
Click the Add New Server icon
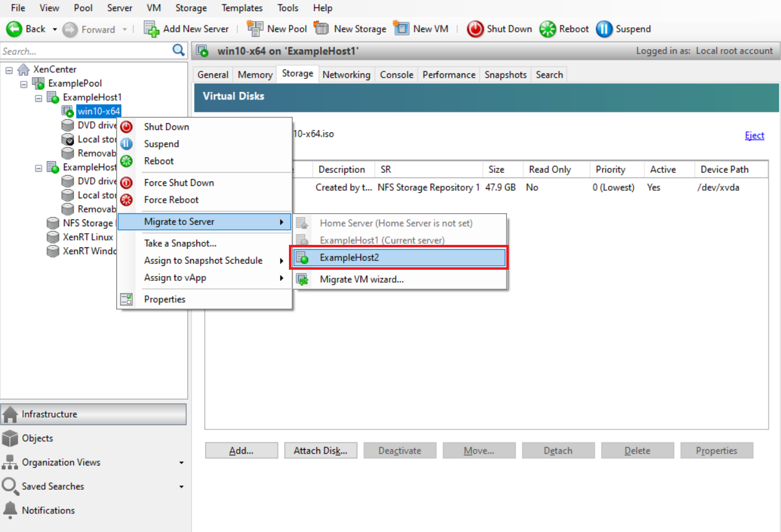[151, 29]
